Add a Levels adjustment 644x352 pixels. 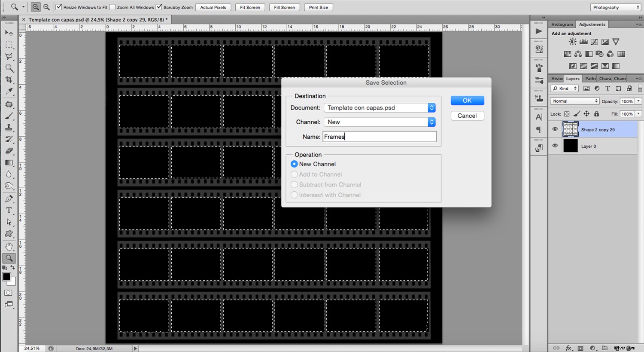583,41
